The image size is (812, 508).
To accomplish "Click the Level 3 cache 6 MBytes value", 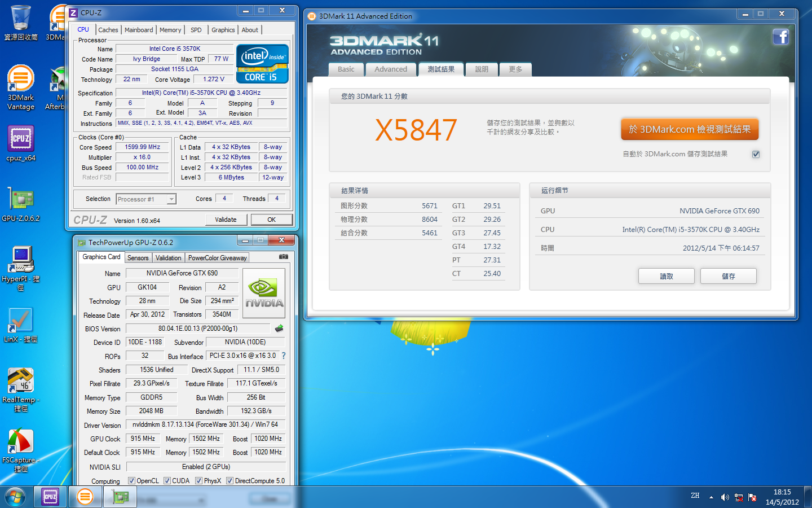I will [231, 177].
